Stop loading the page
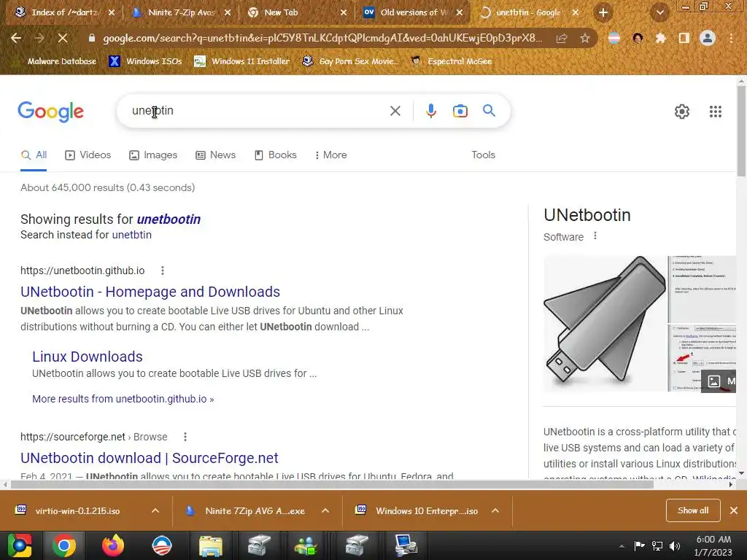This screenshot has height=560, width=747. pos(63,38)
